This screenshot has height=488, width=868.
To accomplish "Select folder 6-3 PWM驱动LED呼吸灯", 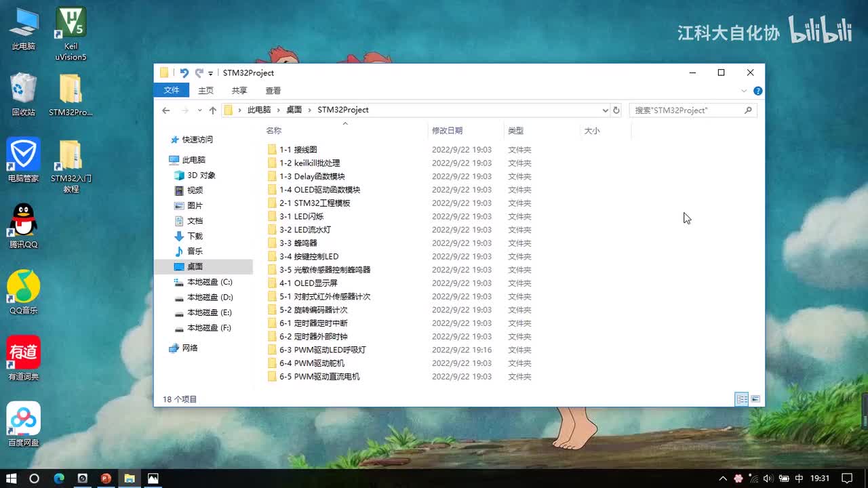I will 323,350.
